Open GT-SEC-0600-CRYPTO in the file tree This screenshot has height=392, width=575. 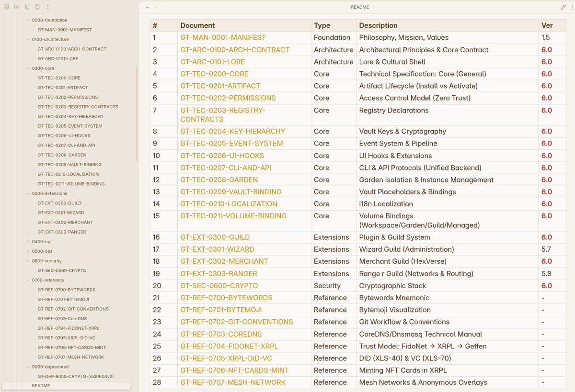62,270
